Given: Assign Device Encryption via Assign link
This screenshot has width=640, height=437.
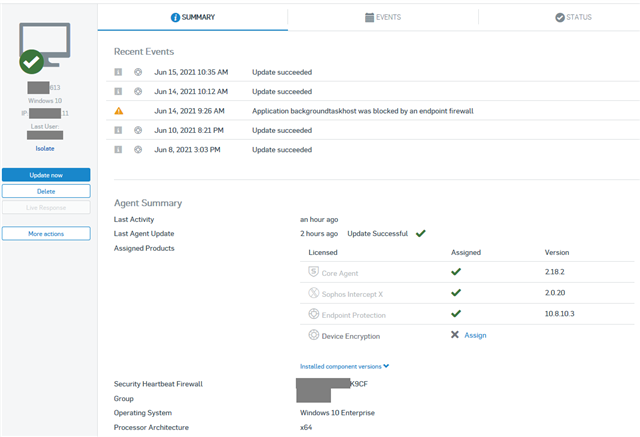Looking at the screenshot, I should click(476, 335).
